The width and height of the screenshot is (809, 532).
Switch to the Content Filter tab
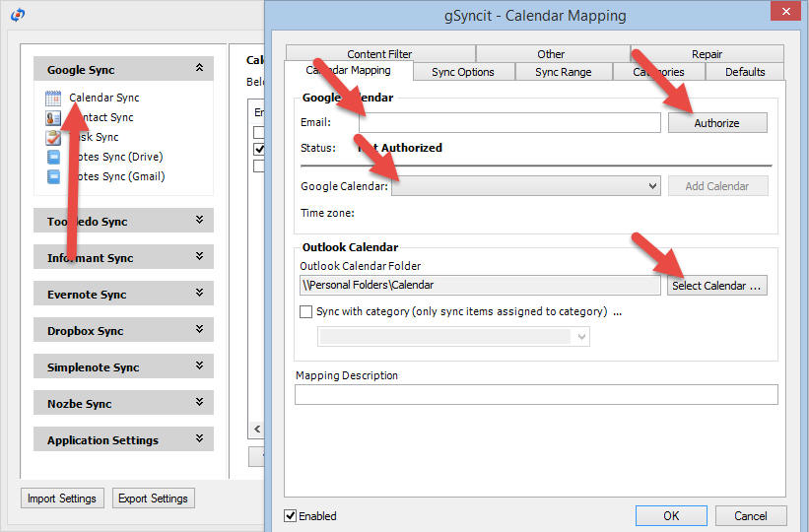coord(379,53)
